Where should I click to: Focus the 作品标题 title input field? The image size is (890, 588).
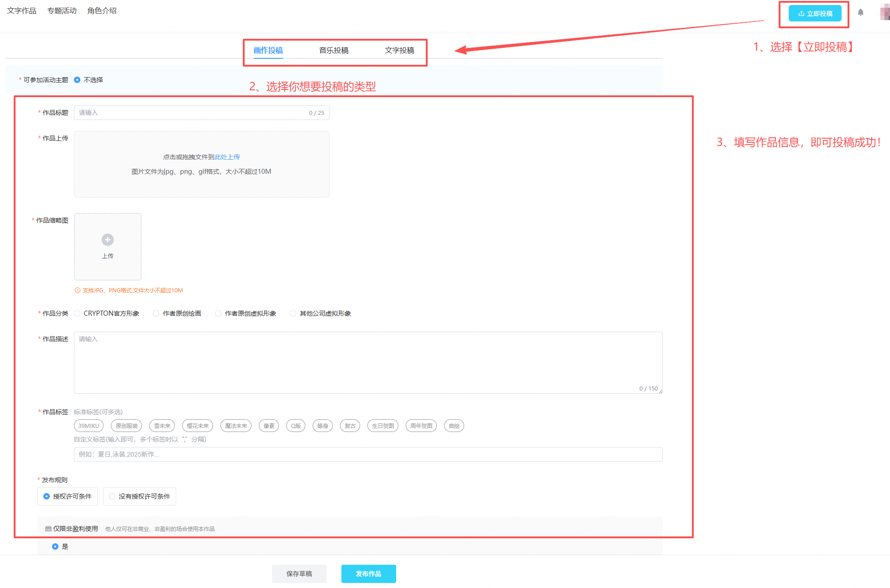point(192,113)
